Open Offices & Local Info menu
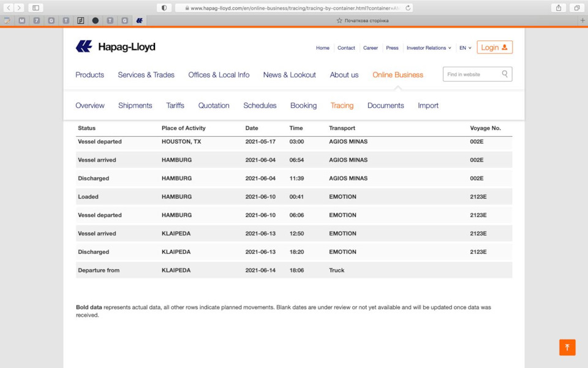Screen dimensions: 588x368 point(219,75)
